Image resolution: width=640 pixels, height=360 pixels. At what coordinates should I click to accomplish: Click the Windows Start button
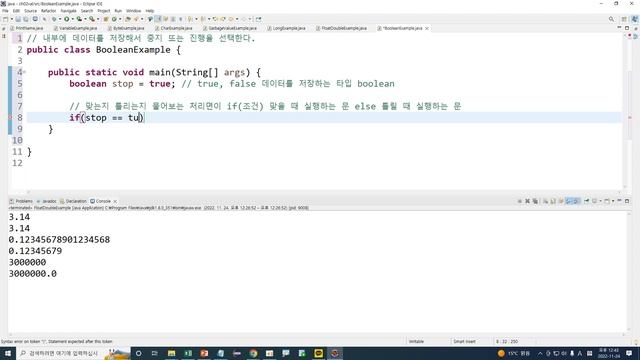point(8,353)
